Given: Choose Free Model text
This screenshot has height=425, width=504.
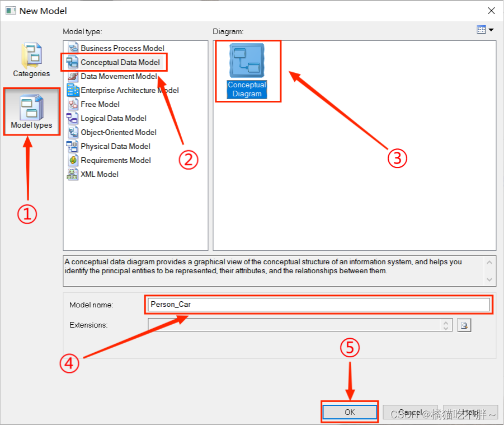Looking at the screenshot, I should pos(100,104).
